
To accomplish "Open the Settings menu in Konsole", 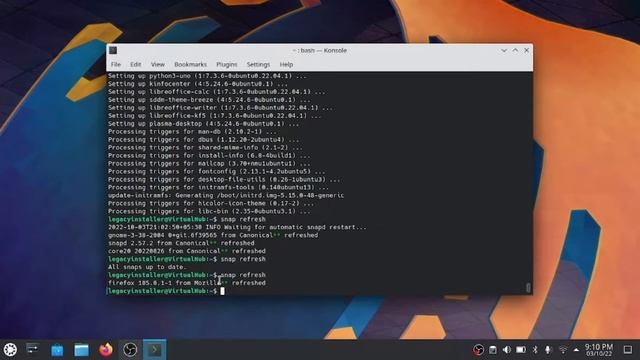I will coord(258,64).
